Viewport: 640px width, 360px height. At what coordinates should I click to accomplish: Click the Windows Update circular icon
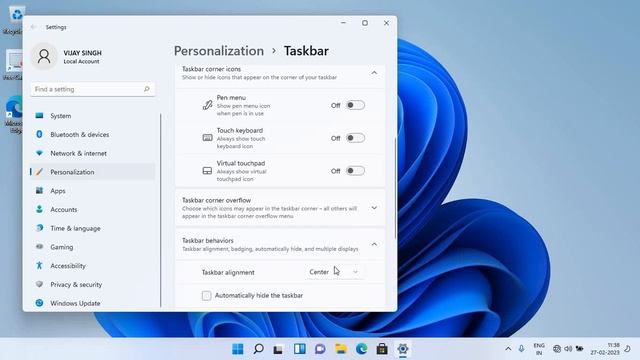[x=39, y=303]
